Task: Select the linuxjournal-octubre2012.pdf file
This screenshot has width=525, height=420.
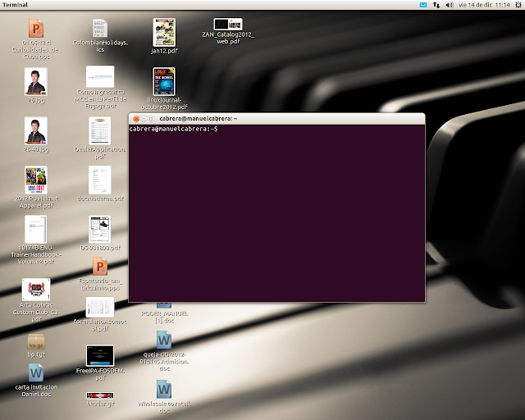Action: (164, 82)
